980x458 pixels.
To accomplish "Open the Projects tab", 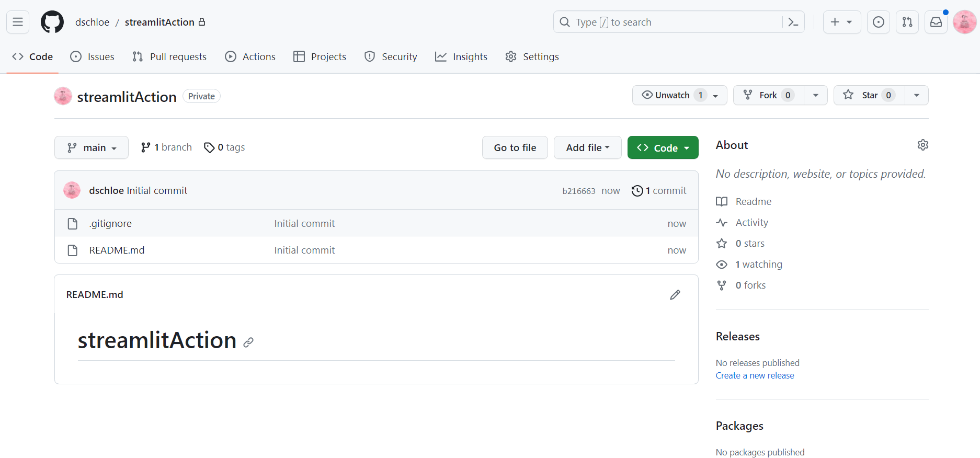I will click(320, 56).
